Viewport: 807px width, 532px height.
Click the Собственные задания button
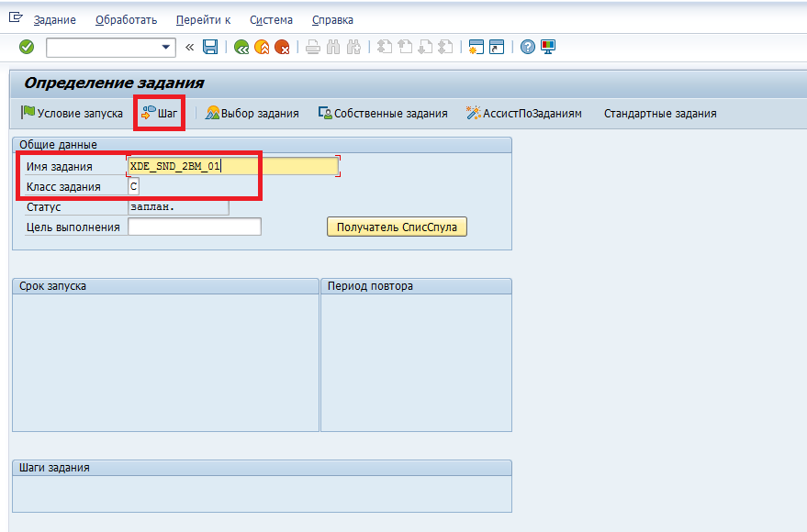click(383, 114)
